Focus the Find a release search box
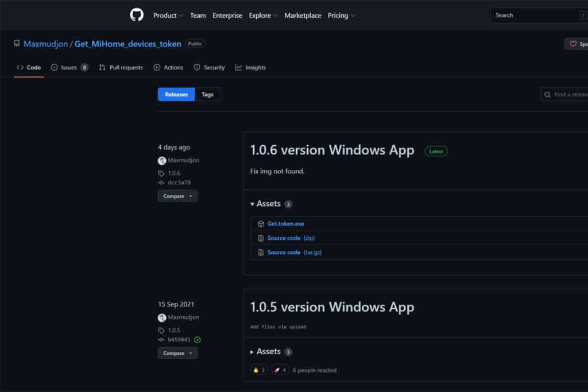588x392 pixels. pyautogui.click(x=564, y=95)
